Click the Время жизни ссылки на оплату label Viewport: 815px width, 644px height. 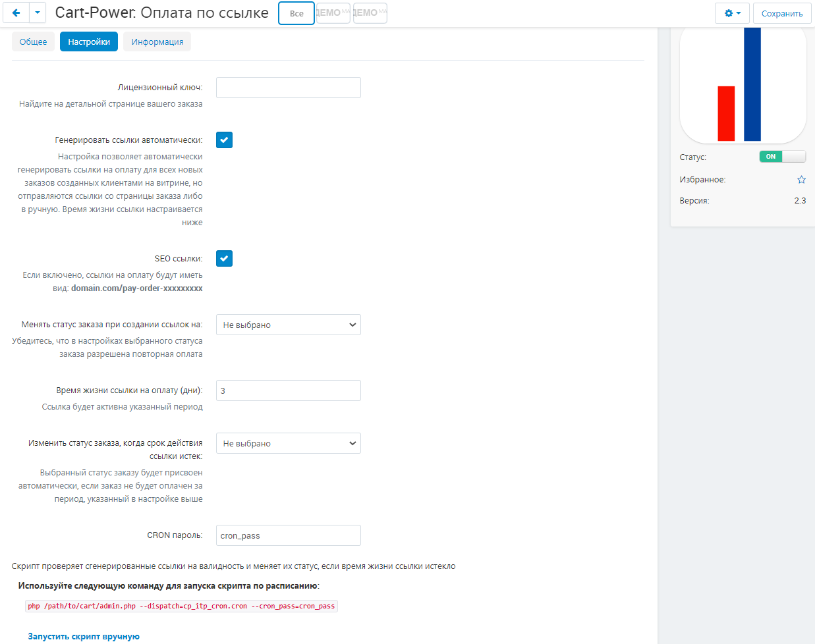click(130, 390)
